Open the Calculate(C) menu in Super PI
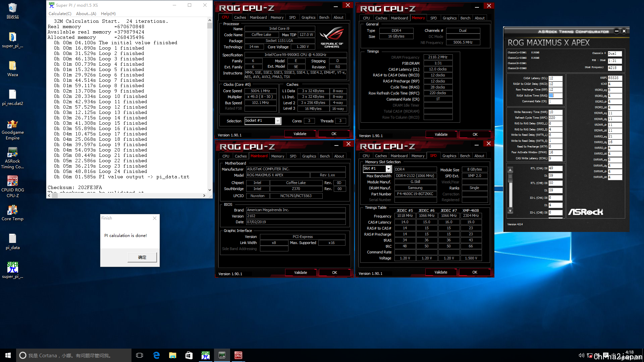This screenshot has height=362, width=644. tap(60, 14)
